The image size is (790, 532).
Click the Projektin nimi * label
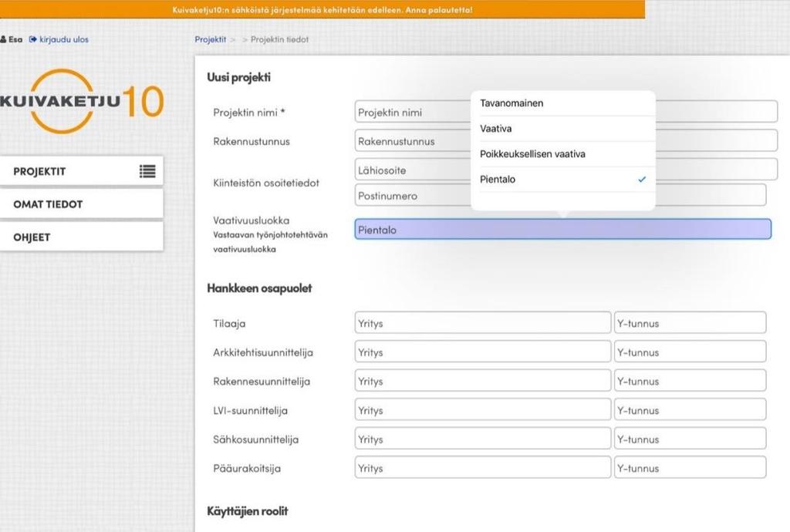[x=249, y=113]
